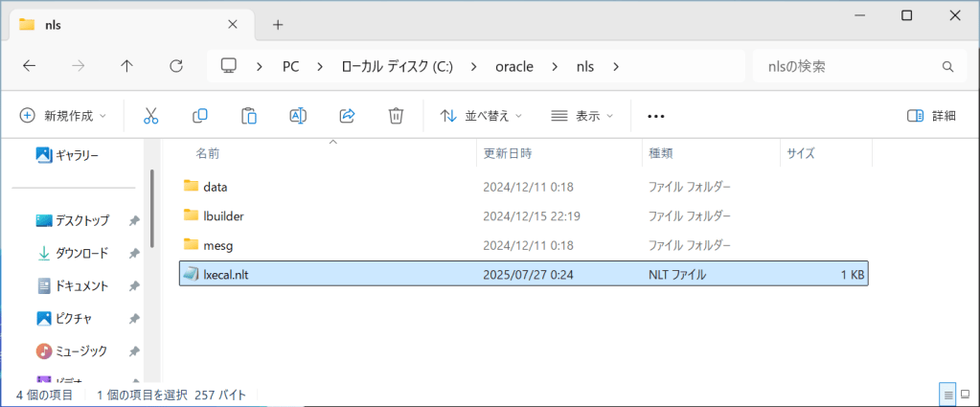Go up one folder level

(x=126, y=66)
